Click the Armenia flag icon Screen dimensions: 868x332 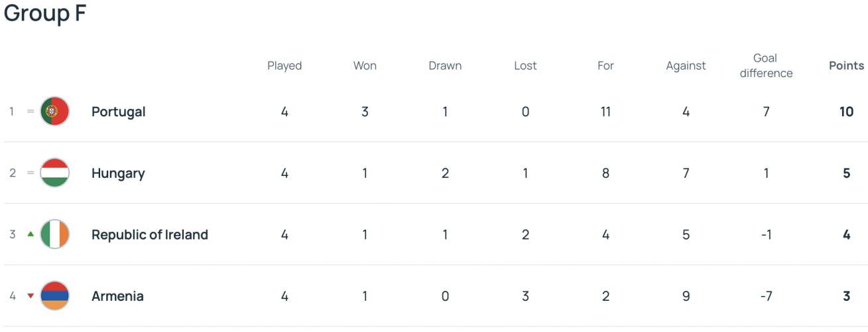[x=54, y=296]
